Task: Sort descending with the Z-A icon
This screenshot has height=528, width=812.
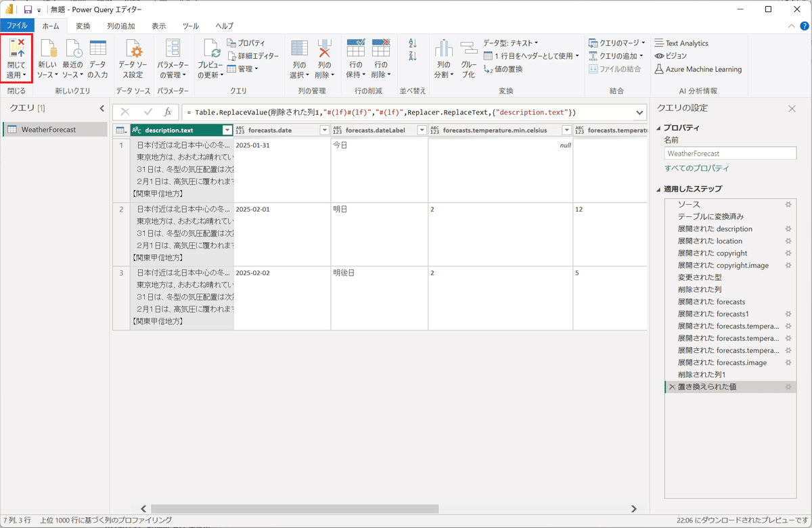Action: pyautogui.click(x=413, y=55)
